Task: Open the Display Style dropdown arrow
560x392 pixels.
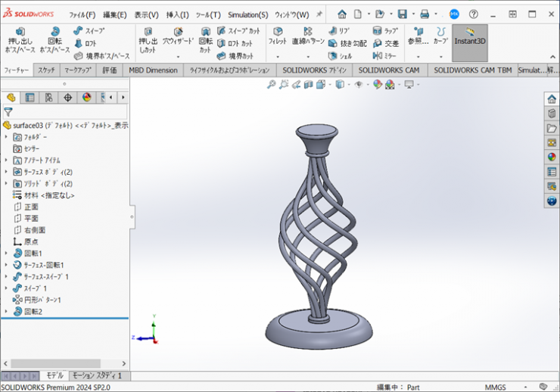Action: click(350, 85)
